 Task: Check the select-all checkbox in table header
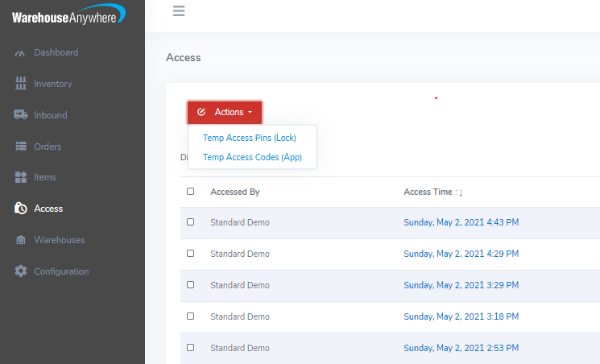[191, 192]
